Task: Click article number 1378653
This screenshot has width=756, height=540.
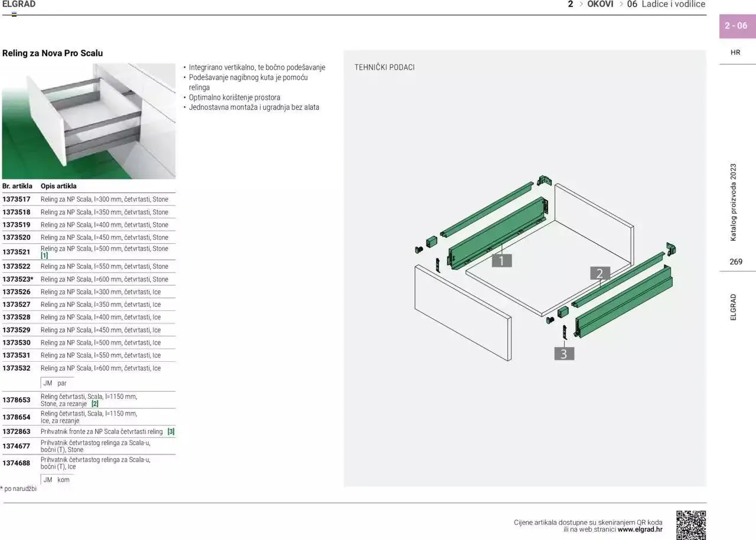Action: (x=17, y=400)
